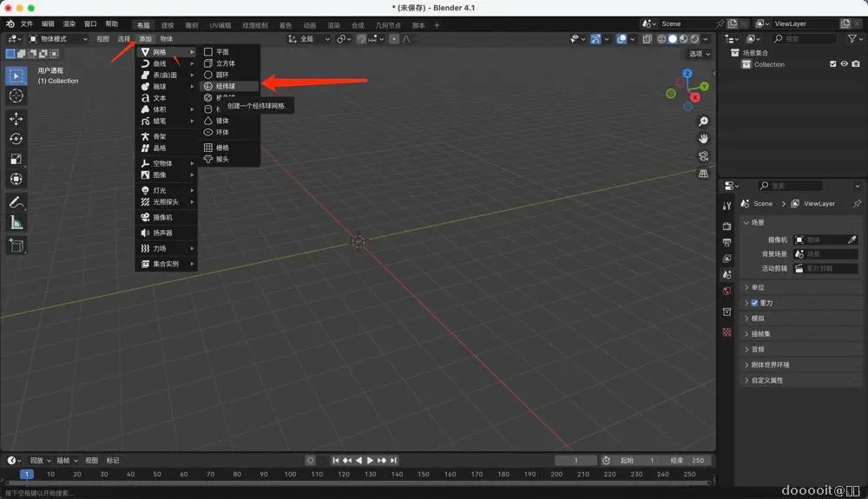The width and height of the screenshot is (868, 499).
Task: Expand the 刚体世界环境 panel
Action: (770, 364)
